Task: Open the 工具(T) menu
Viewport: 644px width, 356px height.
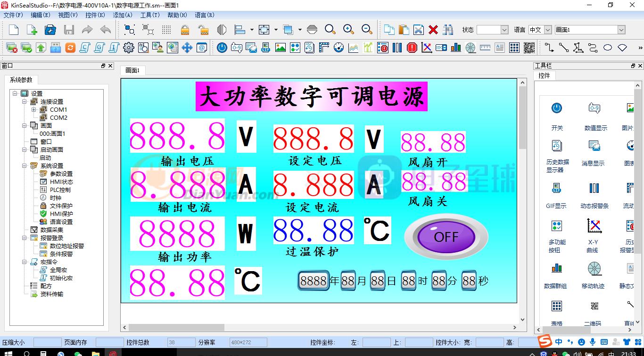Action: [150, 15]
